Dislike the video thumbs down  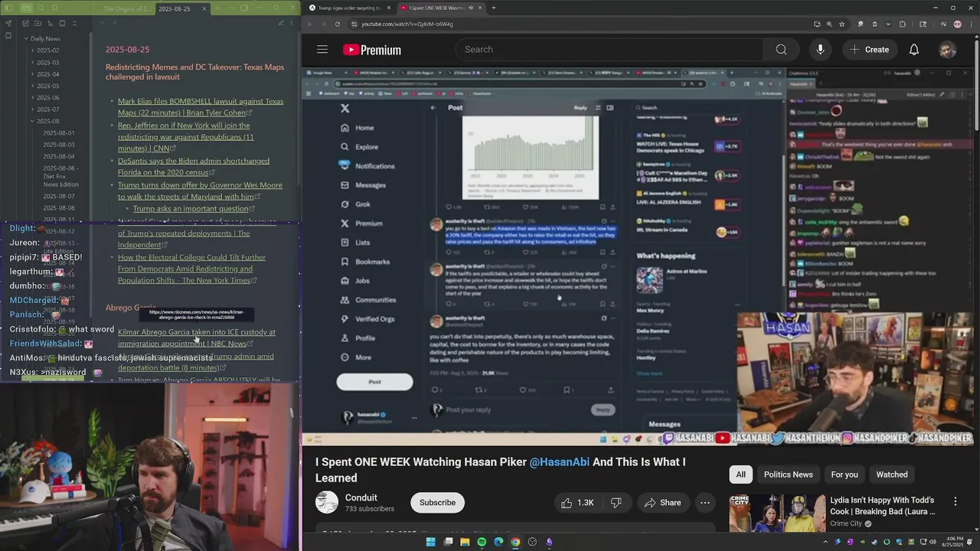click(617, 503)
